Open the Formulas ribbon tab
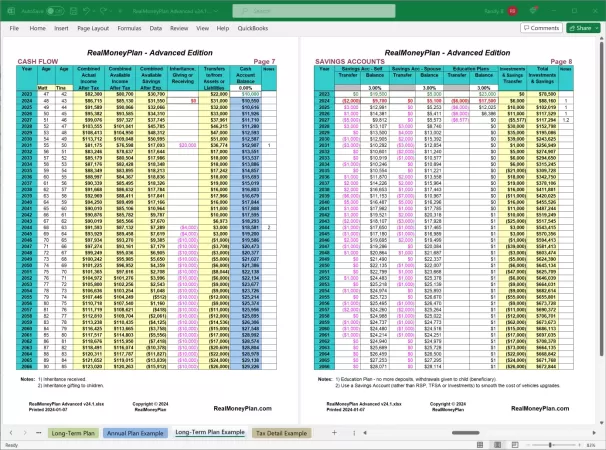 coord(129,28)
